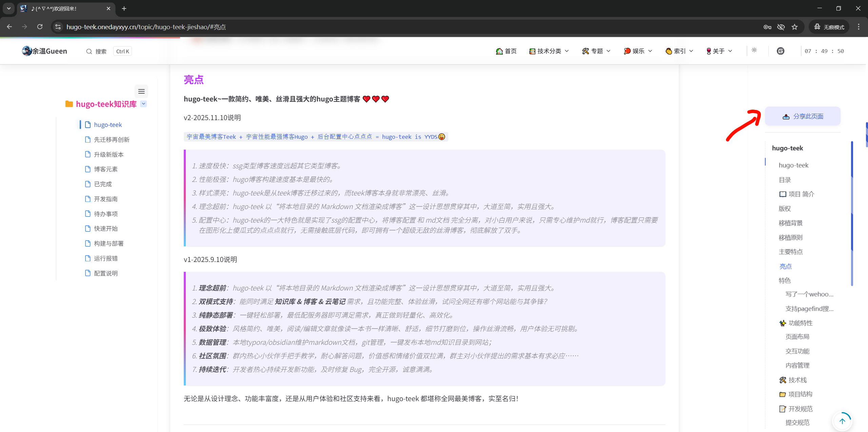Select the 首页 home icon
Viewport: 868px width, 432px height.
pyautogui.click(x=499, y=51)
